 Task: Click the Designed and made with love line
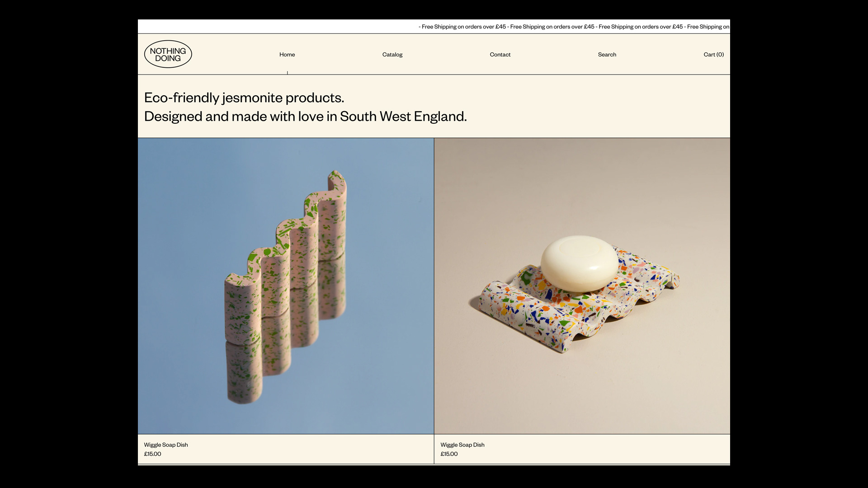click(x=305, y=117)
